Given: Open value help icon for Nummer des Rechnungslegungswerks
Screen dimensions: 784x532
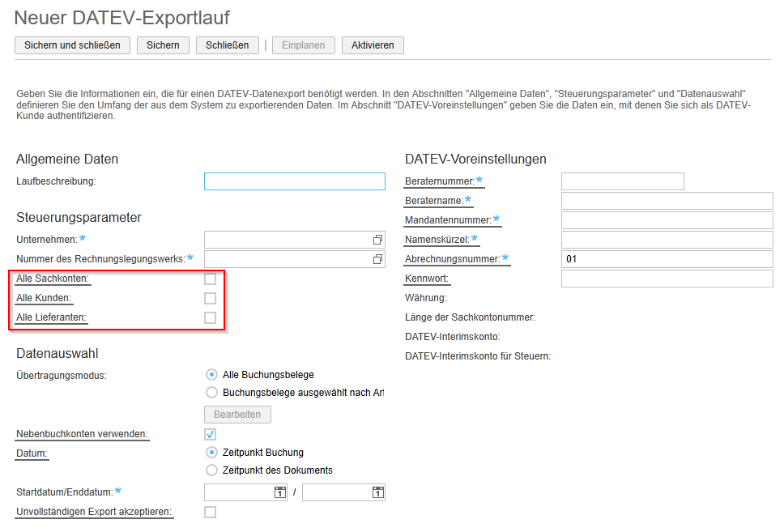Looking at the screenshot, I should click(377, 259).
